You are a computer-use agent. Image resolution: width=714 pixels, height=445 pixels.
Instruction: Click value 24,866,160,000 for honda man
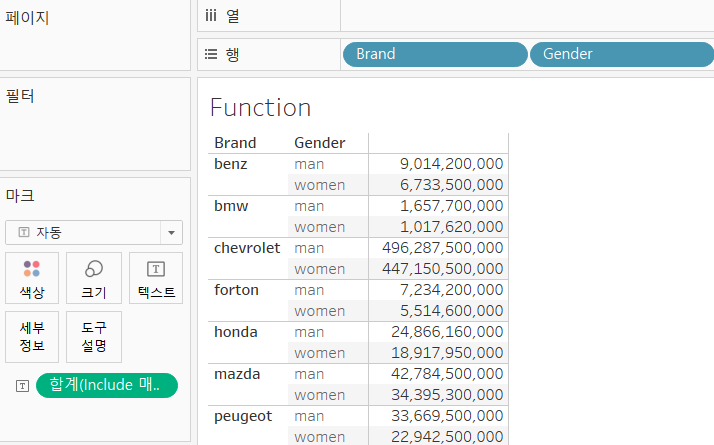[447, 332]
